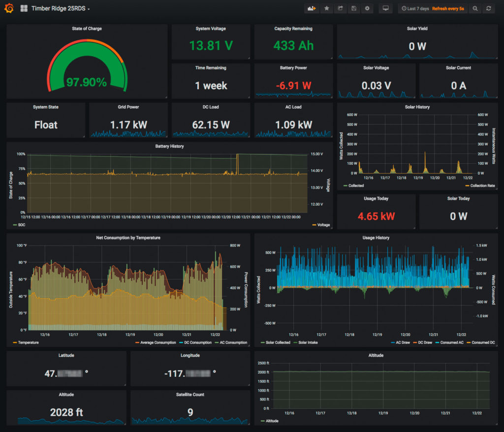Open a new dashboard via the add panel icon

[312, 8]
